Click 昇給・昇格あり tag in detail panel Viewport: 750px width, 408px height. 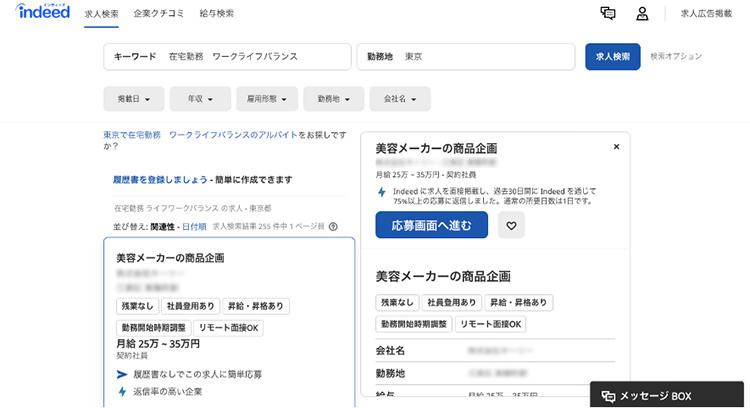518,302
